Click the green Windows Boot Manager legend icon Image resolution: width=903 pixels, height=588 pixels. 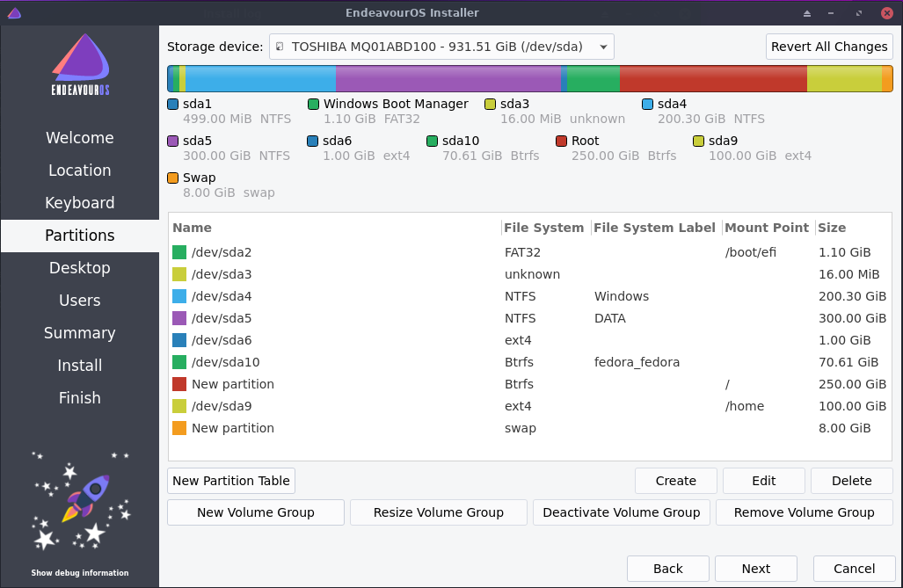314,104
